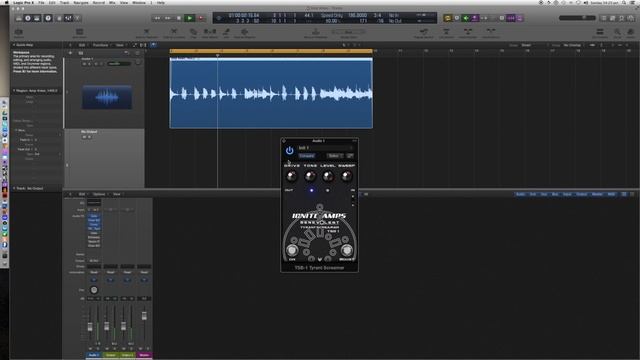The width and height of the screenshot is (640, 360).
Task: Click the TONE knob on the TSB-1 pedal
Action: (x=310, y=176)
